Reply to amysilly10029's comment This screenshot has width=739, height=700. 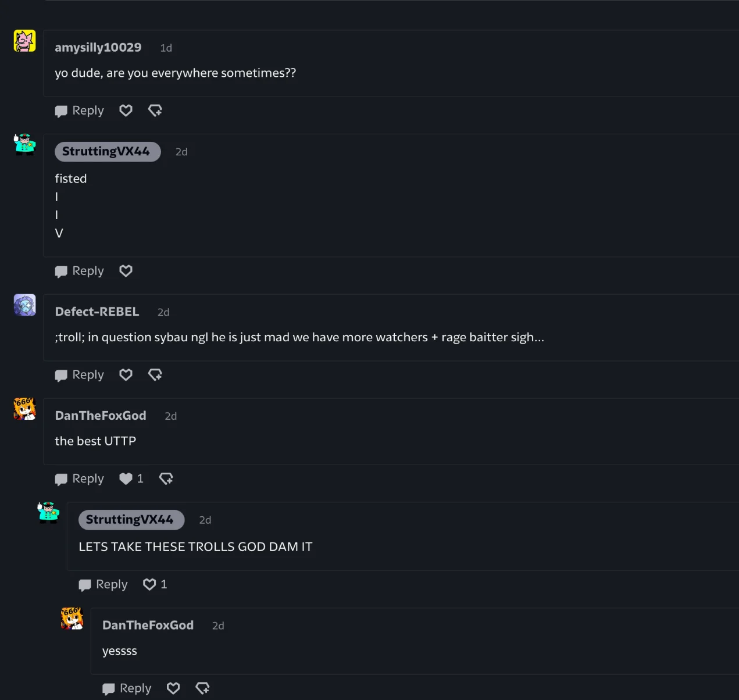(80, 110)
